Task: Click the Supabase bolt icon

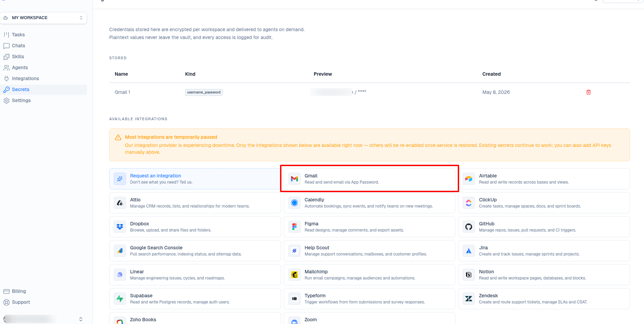Action: pos(120,299)
